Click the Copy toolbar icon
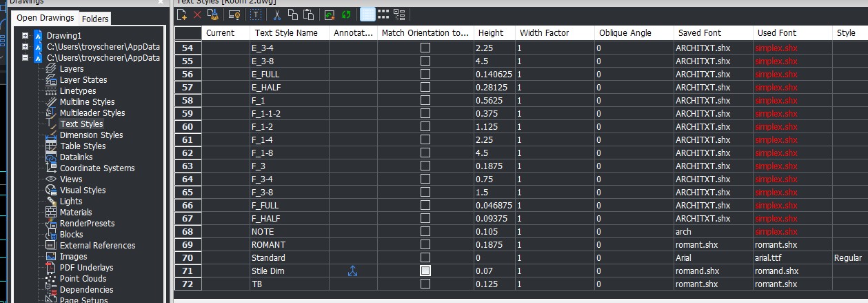868x303 pixels. (293, 14)
